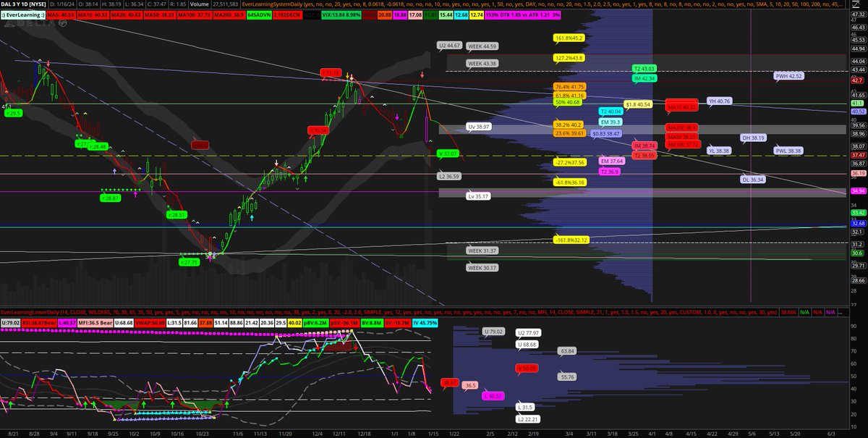This screenshot has height=438, width=868.
Task: Click the 50% 40.68 Fibonacci bubble
Action: pos(569,102)
